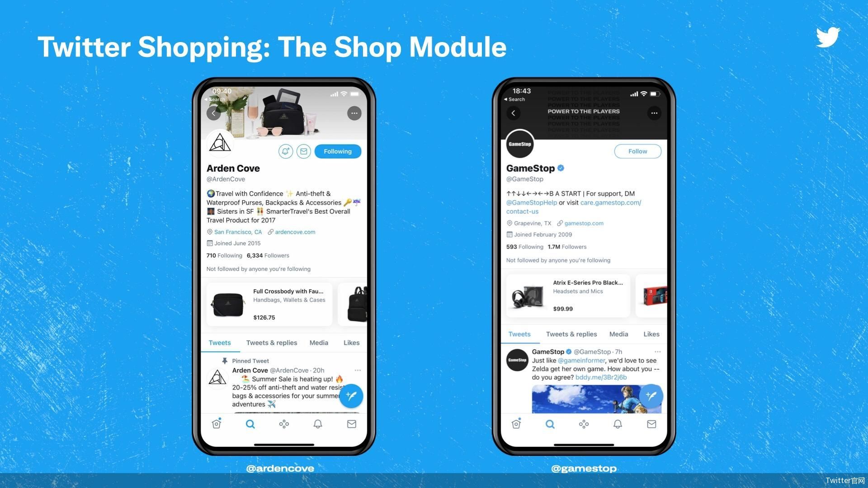The height and width of the screenshot is (488, 868).
Task: Click the more options three-dot menu on GameStop
Action: 654,113
